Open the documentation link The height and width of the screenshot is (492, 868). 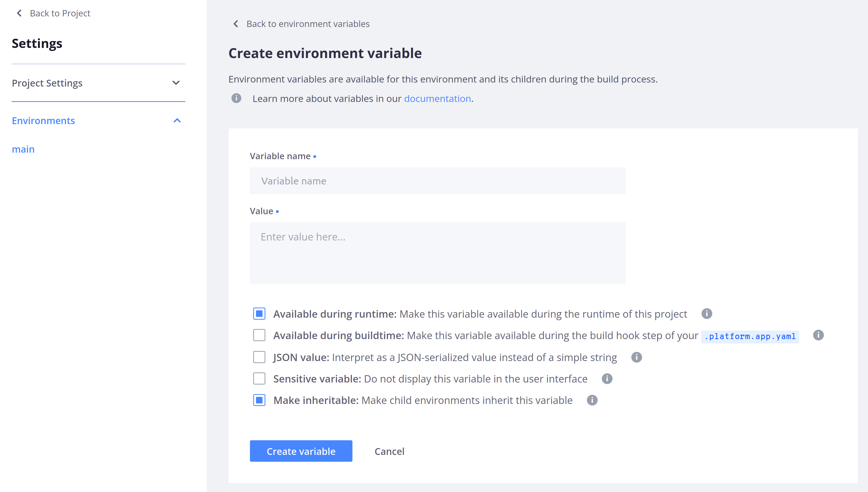coord(437,98)
